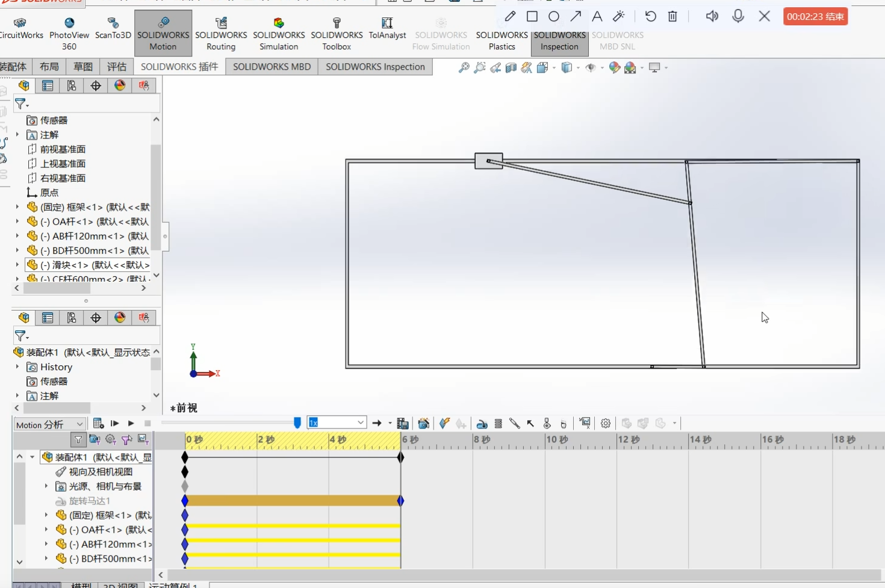Click the red 00:02:23 结束 button

[815, 16]
